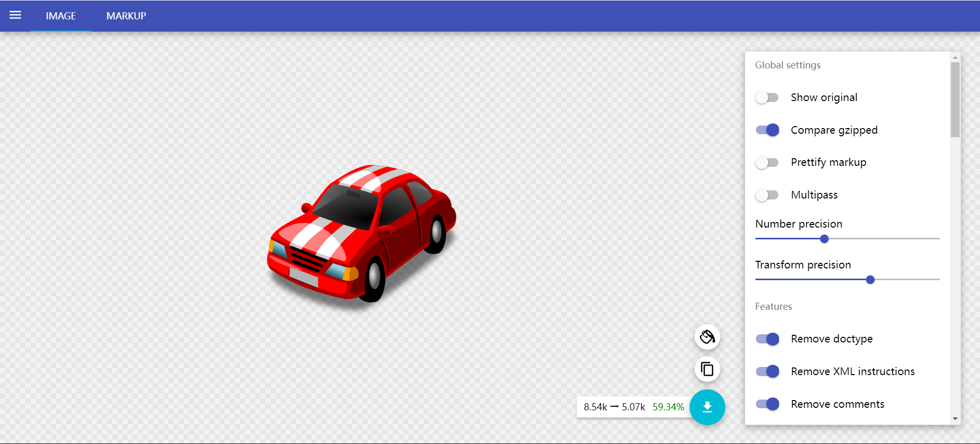Click the 59.34% file size readout
980x444 pixels.
668,407
